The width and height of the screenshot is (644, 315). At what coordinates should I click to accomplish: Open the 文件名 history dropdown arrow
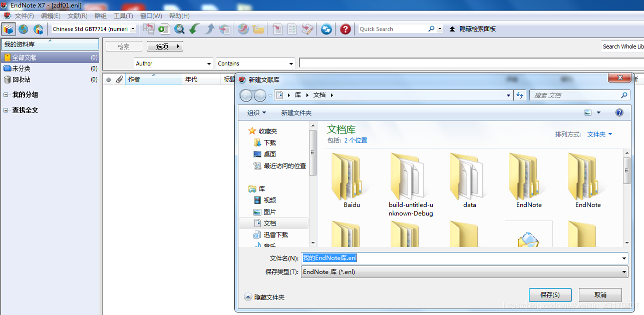pos(624,258)
